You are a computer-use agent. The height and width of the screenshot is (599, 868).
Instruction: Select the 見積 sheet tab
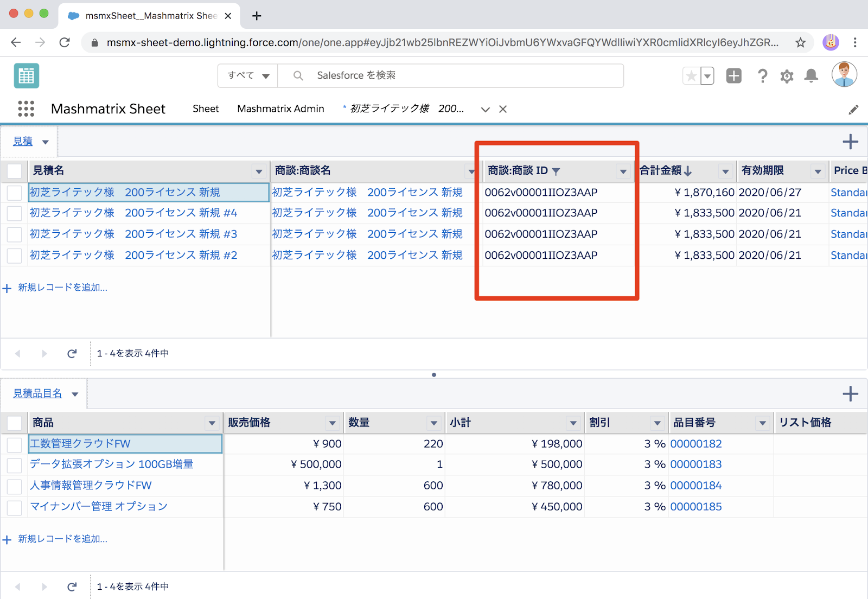(x=23, y=141)
